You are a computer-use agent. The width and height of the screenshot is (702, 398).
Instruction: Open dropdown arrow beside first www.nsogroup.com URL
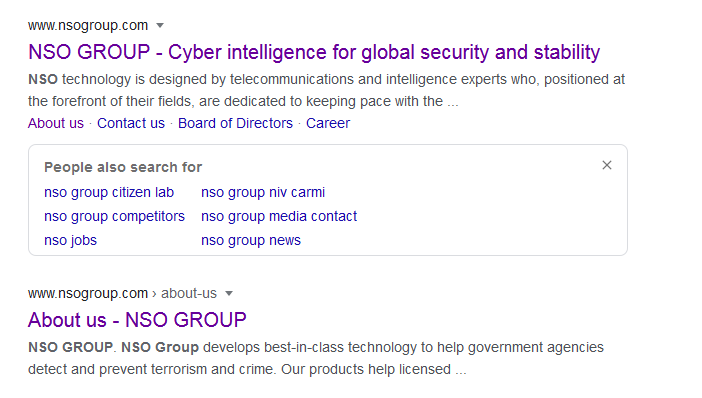(160, 26)
